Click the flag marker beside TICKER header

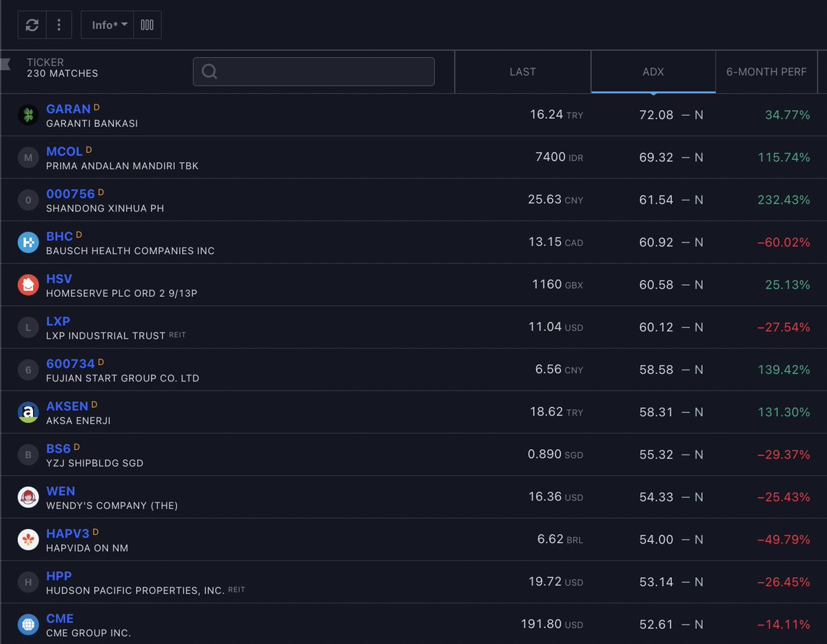[6, 65]
